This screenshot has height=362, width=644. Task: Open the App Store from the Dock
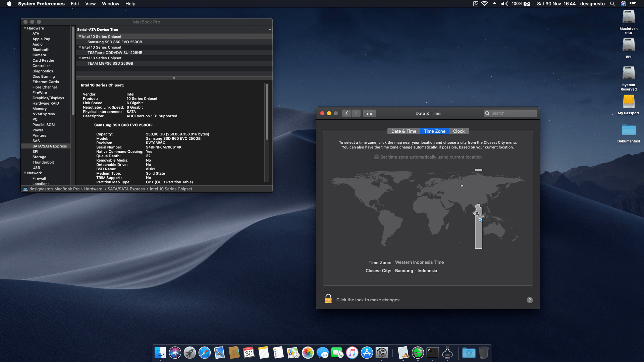point(366,353)
